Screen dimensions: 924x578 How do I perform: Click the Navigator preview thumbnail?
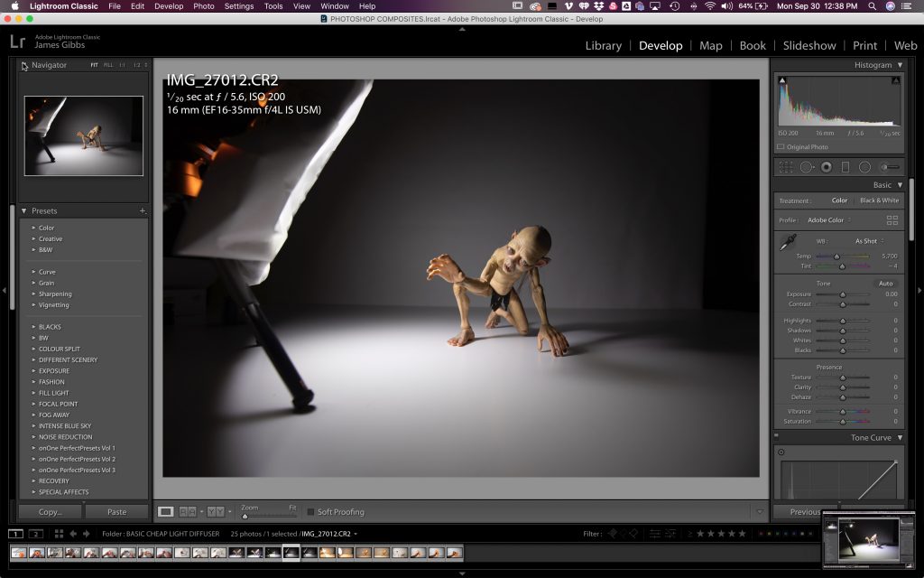click(84, 135)
